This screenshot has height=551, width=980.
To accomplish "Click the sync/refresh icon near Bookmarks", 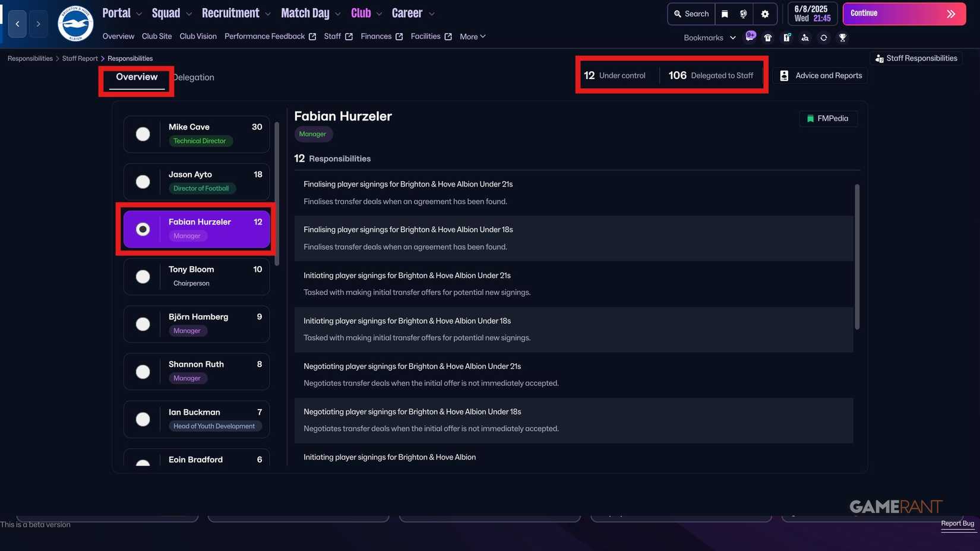I will click(x=824, y=37).
